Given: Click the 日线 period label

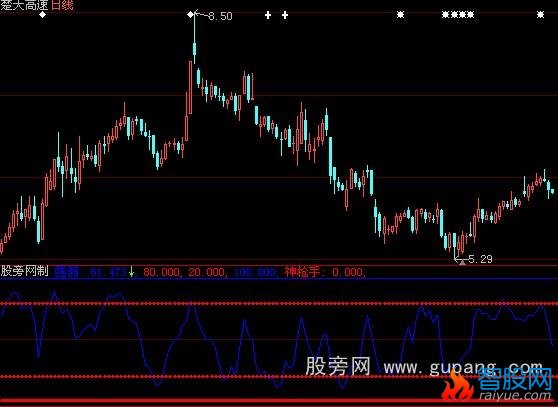Looking at the screenshot, I should click(62, 5).
